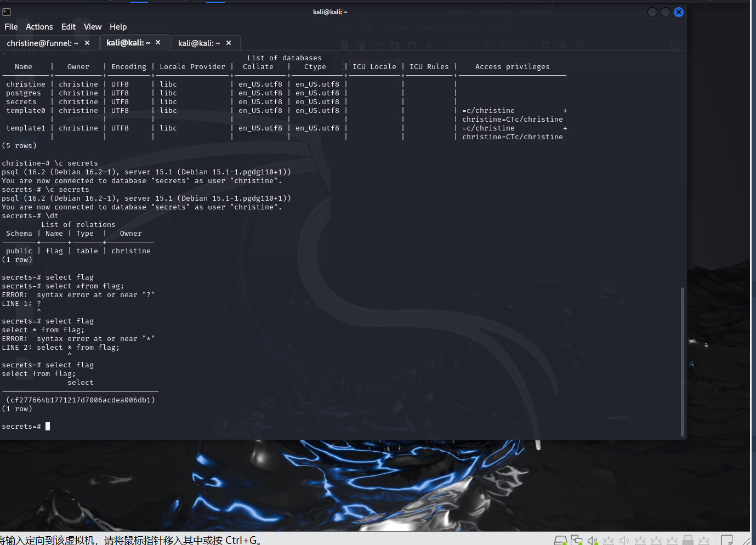Click the kali@kali: ~ window title text
Image resolution: width=756 pixels, height=545 pixels.
point(330,12)
